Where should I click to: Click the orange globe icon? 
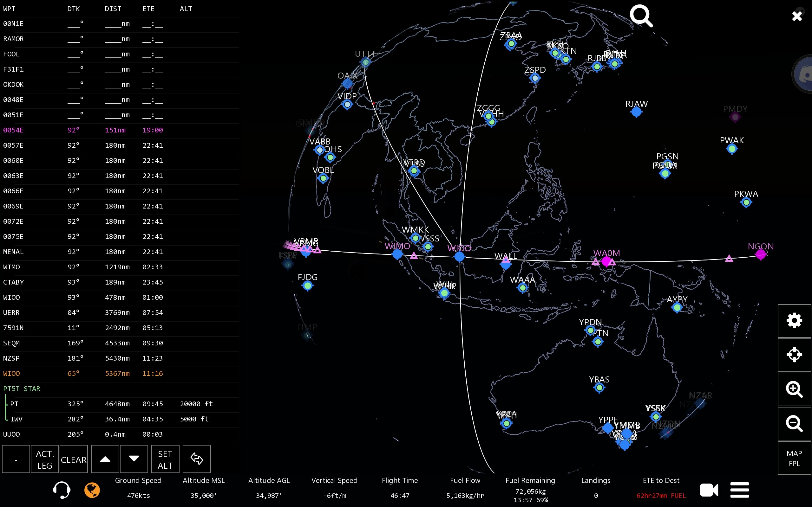pos(92,490)
